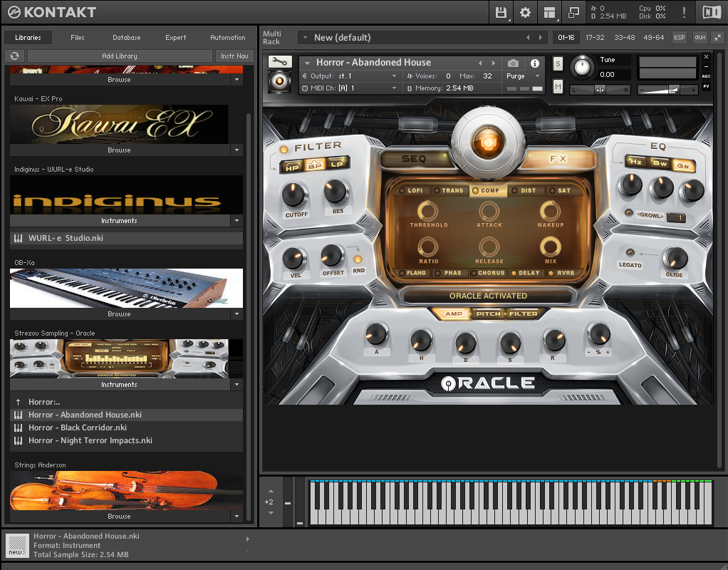This screenshot has height=570, width=728.
Task: Click the octave down arrow near keyboard
Action: 271,513
